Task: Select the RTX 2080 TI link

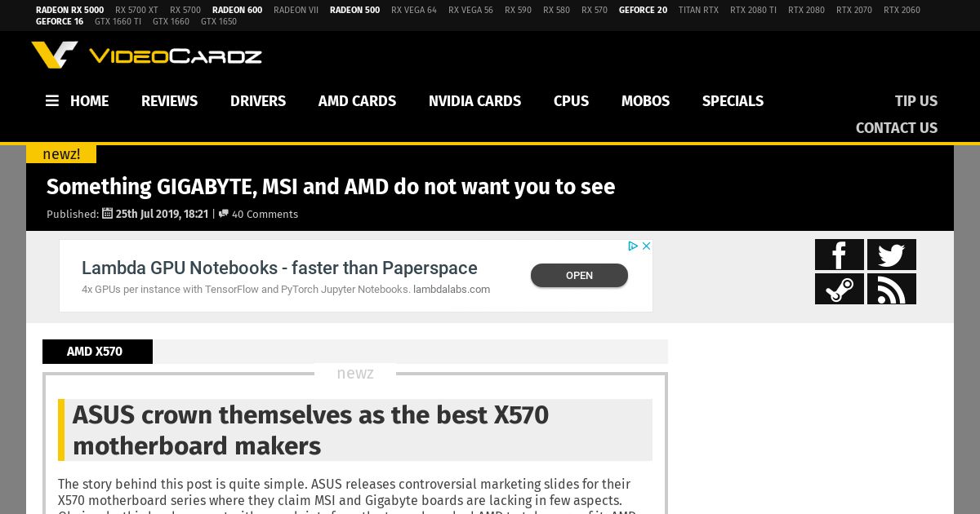Action: pos(753,11)
